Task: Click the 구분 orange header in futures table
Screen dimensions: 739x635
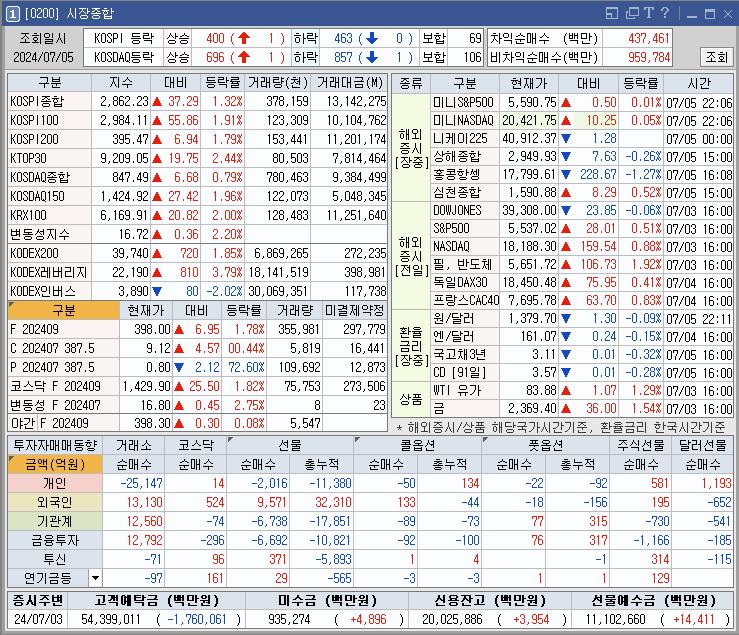Action: click(64, 310)
